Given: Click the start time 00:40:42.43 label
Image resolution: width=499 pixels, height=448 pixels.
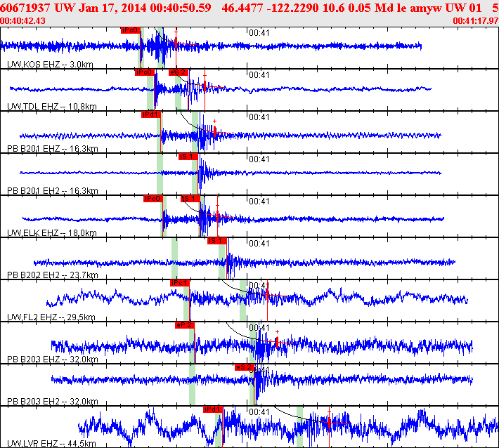Looking at the screenshot, I should pyautogui.click(x=22, y=21).
